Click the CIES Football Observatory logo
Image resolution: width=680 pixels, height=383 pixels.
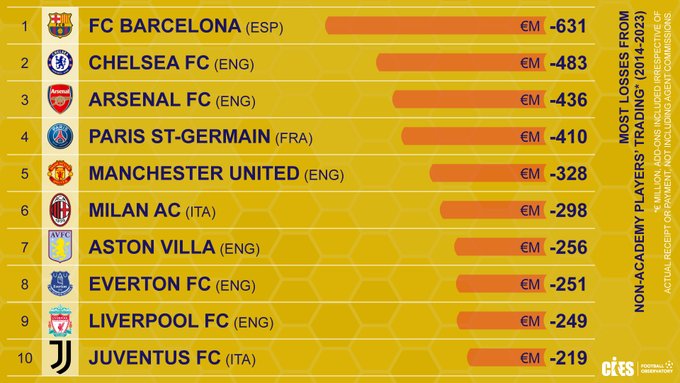pyautogui.click(x=637, y=367)
